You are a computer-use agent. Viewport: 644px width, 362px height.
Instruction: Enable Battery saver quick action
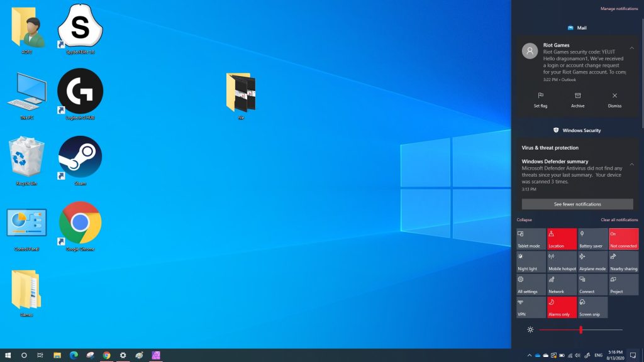[x=592, y=239]
